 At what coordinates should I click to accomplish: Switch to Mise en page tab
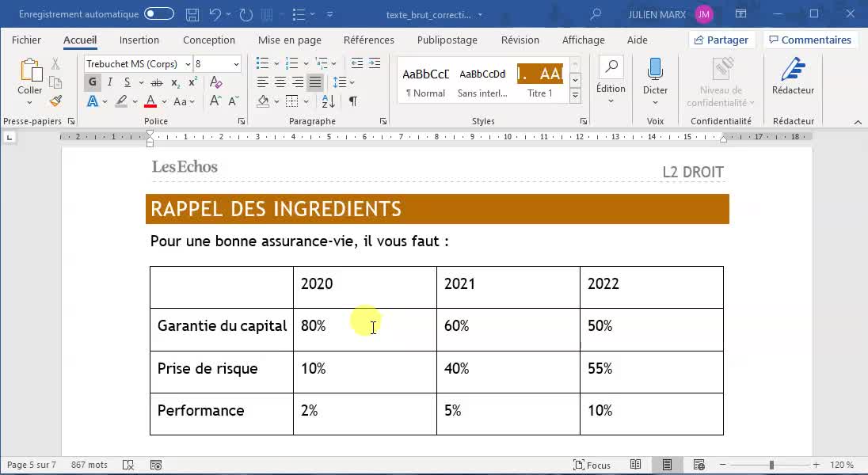[x=290, y=40]
